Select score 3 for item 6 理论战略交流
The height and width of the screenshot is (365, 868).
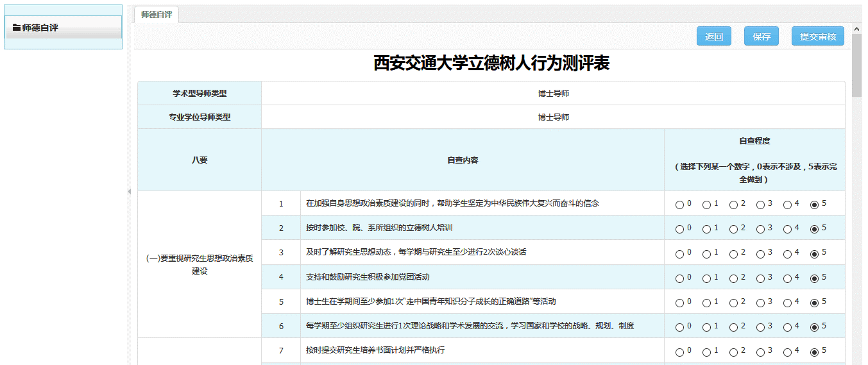[x=760, y=328]
